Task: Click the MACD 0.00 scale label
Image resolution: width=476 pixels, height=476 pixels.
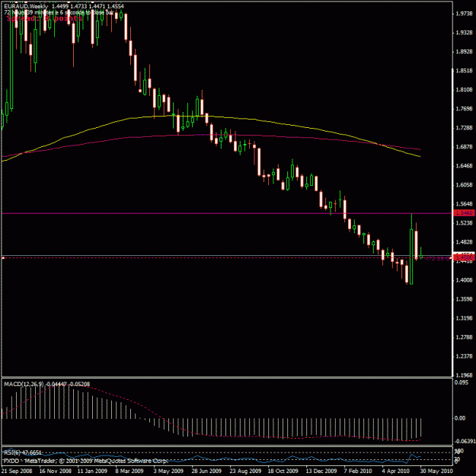Action: coord(460,418)
